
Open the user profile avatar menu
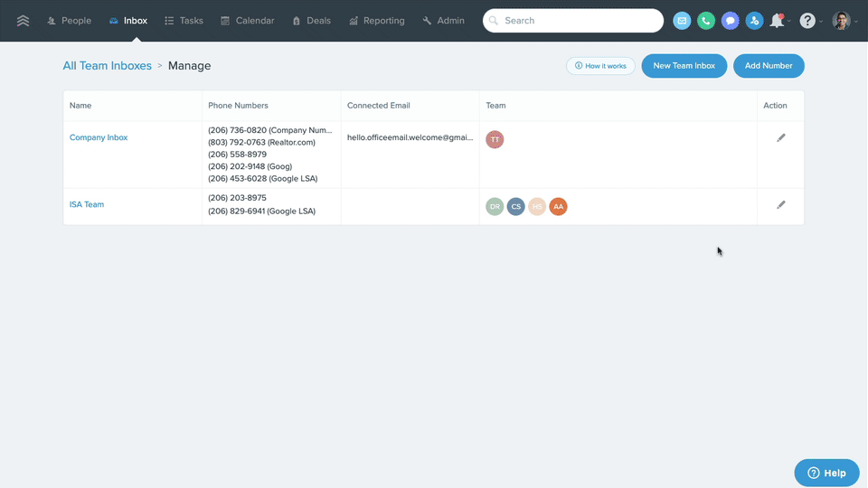[x=841, y=21]
